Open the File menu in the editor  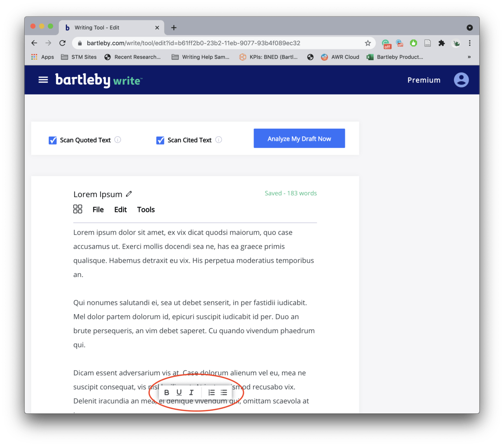coord(98,209)
